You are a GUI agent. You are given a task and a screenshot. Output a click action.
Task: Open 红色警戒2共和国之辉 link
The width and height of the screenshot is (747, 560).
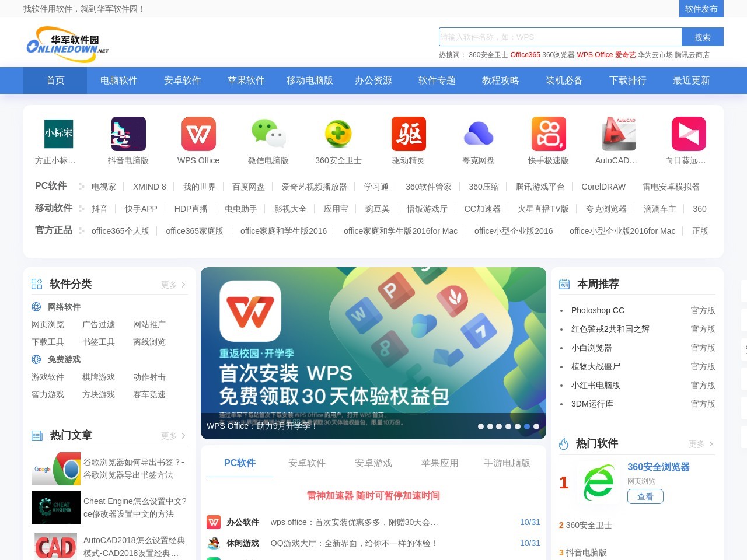coord(610,329)
